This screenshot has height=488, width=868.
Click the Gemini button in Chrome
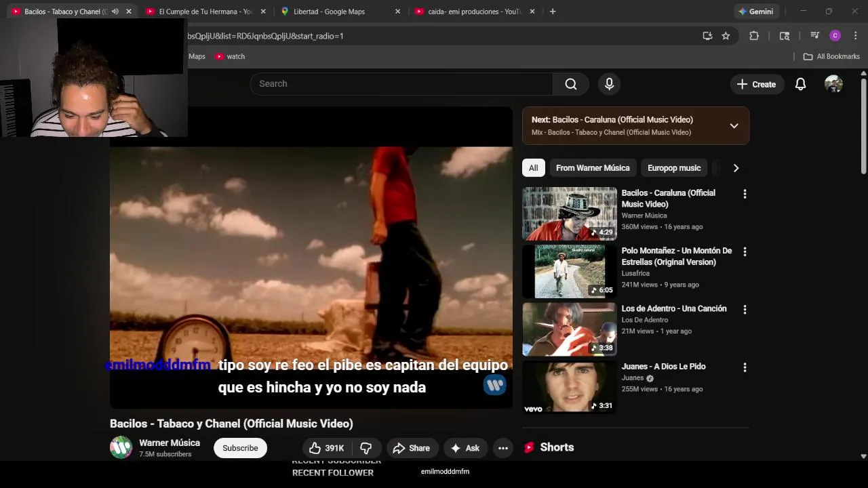(756, 12)
